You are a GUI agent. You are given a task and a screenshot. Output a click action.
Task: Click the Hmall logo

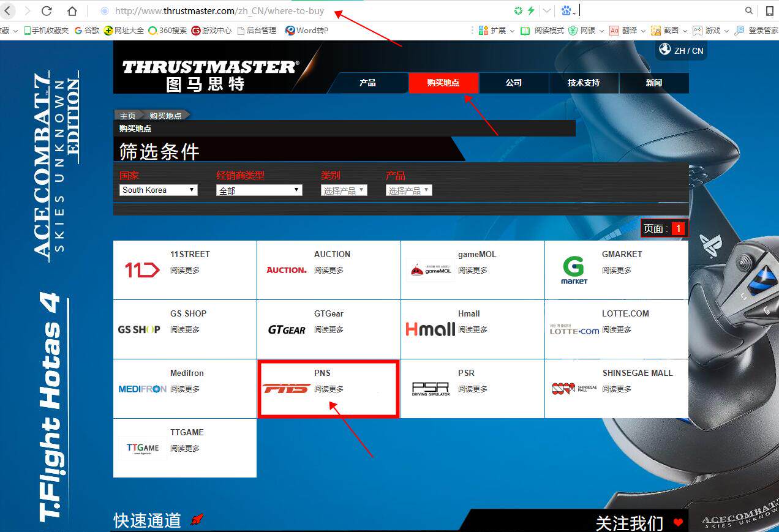click(x=431, y=329)
